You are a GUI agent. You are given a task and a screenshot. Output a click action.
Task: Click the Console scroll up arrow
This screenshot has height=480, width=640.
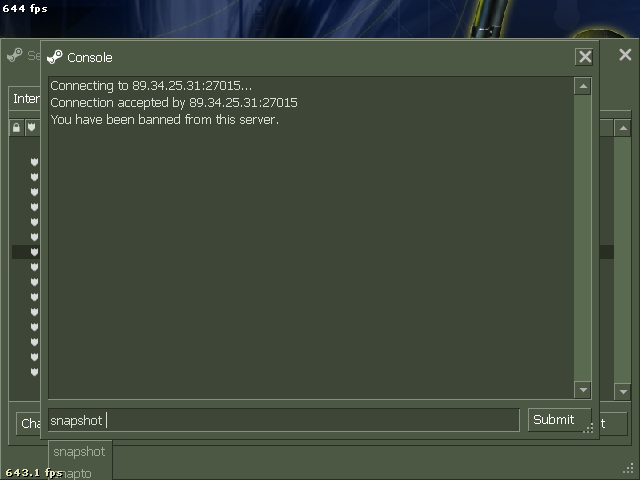[583, 86]
